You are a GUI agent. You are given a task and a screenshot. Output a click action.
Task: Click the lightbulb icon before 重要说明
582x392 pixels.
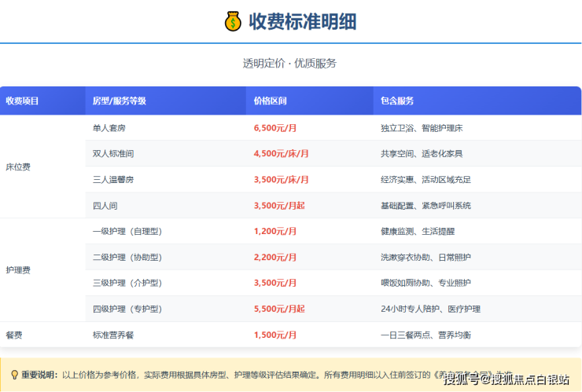(13, 376)
